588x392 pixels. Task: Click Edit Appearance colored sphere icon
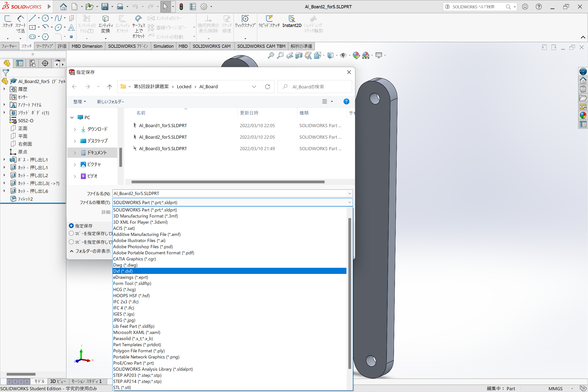pos(356,55)
